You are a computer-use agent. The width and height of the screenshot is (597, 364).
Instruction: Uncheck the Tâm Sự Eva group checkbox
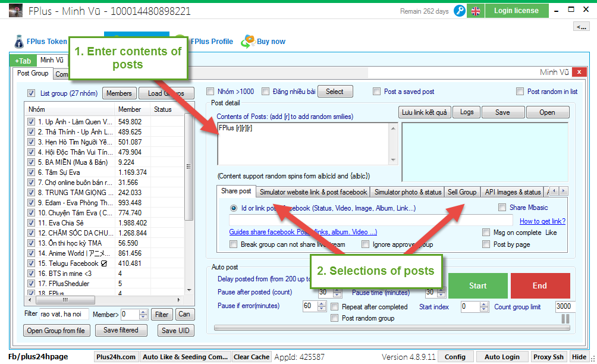32,172
